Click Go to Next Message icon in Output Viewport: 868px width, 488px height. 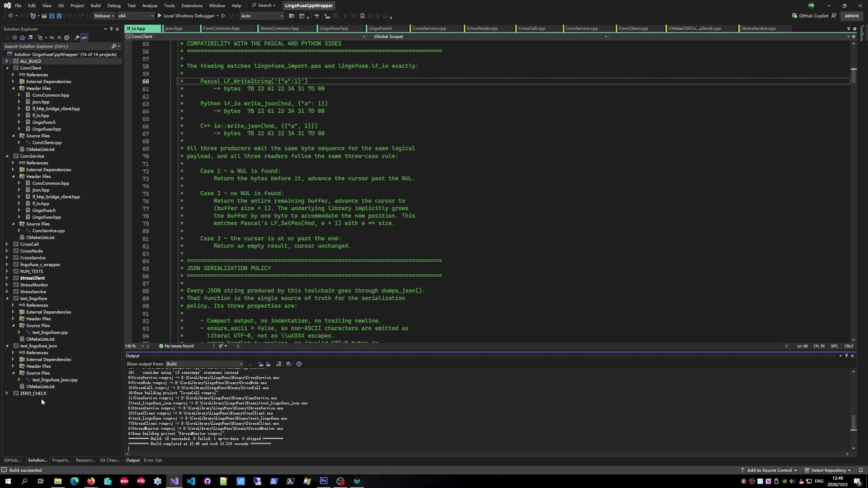(x=268, y=364)
